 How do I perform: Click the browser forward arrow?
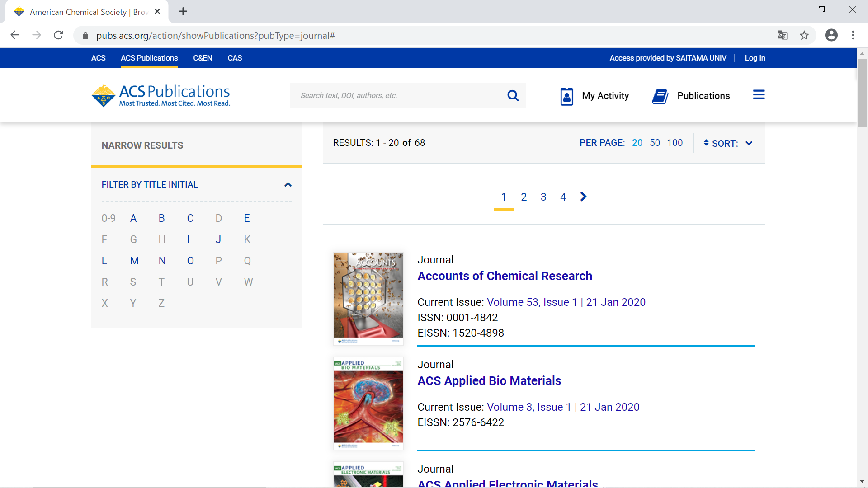(x=37, y=35)
